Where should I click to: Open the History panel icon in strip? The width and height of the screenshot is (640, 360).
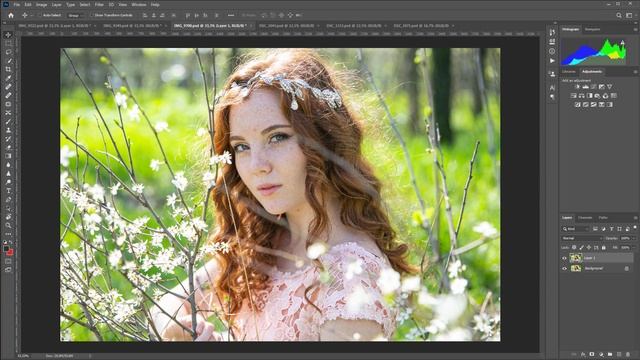pyautogui.click(x=552, y=32)
